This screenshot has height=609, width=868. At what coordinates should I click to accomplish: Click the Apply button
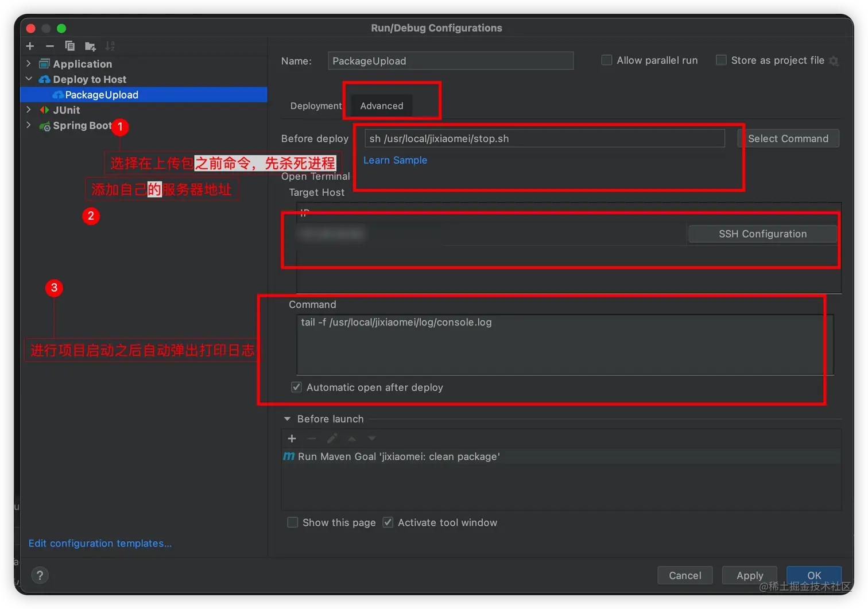click(750, 575)
